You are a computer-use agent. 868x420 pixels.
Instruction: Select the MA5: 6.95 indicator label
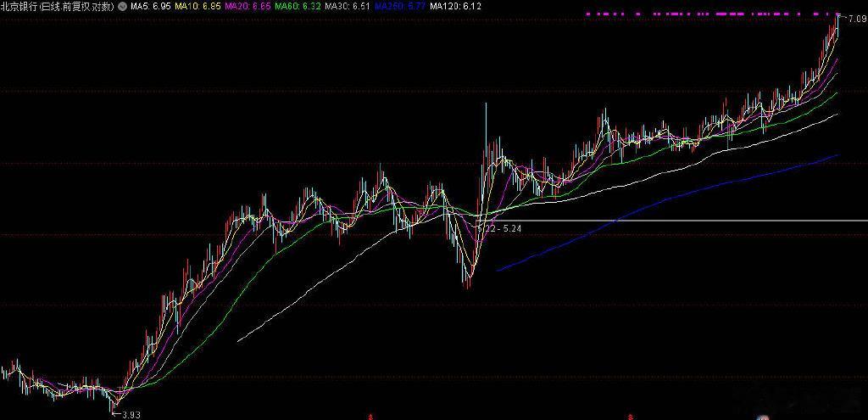coord(150,7)
